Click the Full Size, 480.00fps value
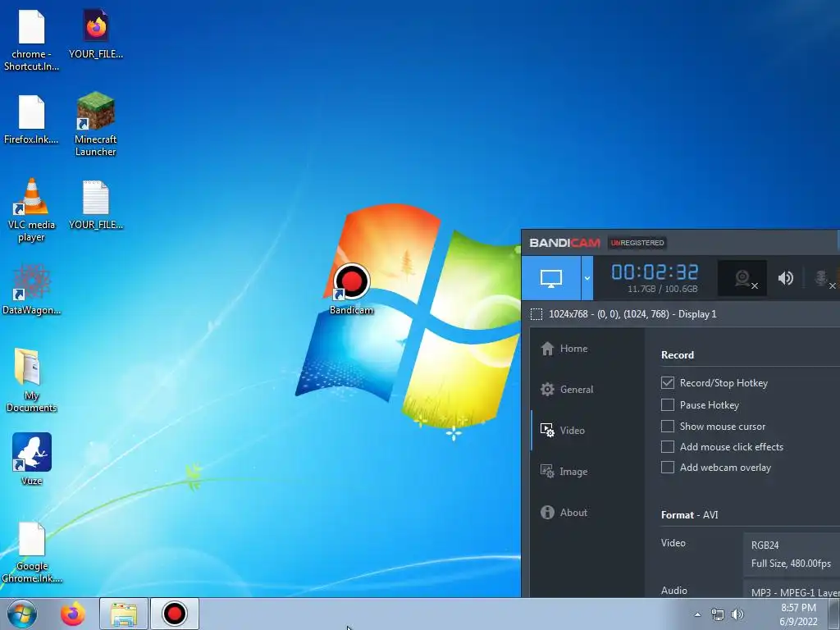The image size is (840, 630). tap(792, 564)
